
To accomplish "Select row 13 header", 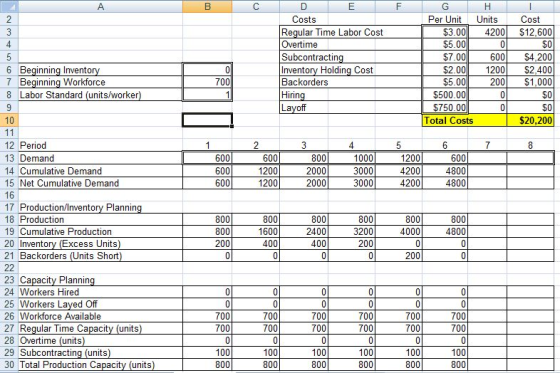I will (x=9, y=158).
